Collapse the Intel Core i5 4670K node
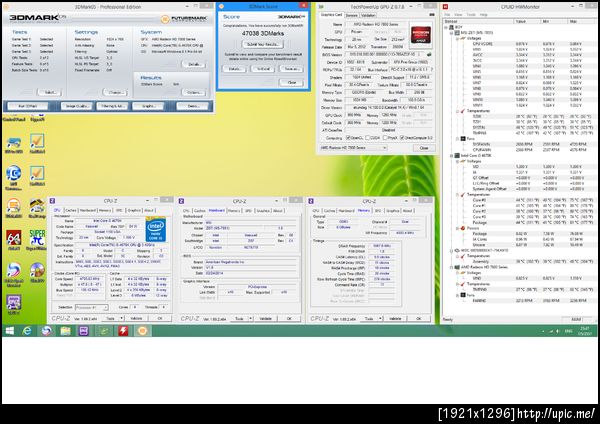The image size is (600, 424). click(452, 156)
